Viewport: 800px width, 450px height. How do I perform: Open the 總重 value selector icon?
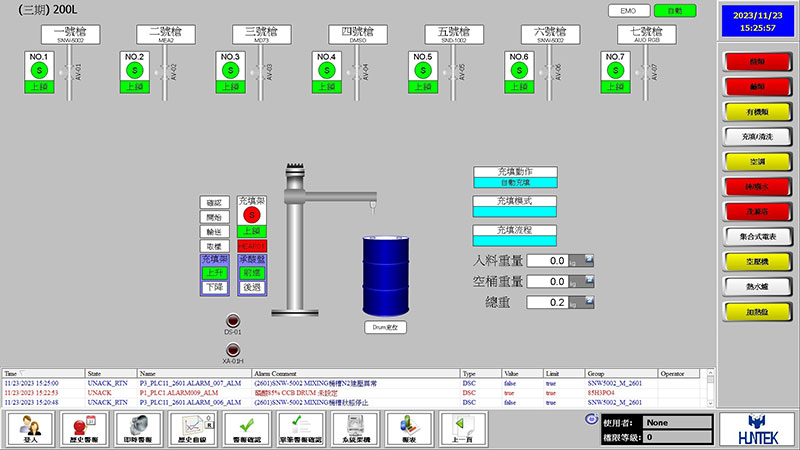589,303
